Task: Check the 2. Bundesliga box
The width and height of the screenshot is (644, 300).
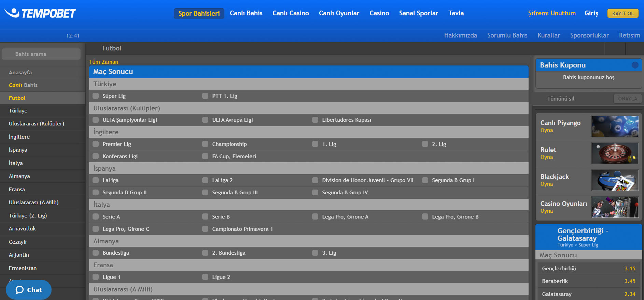Action: click(x=205, y=253)
